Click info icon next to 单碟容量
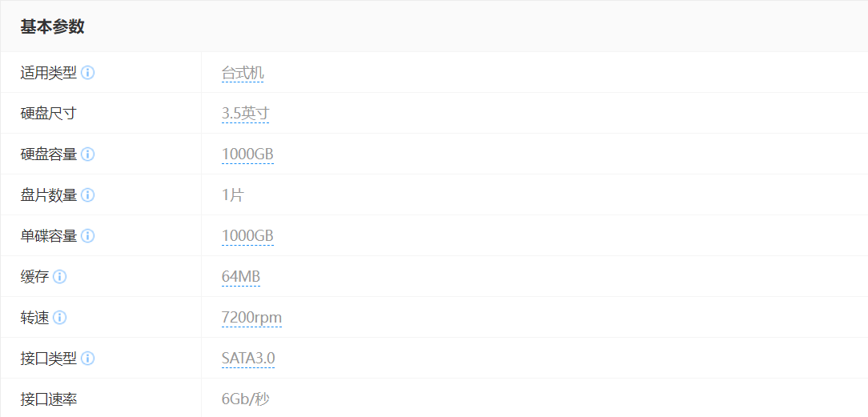 [88, 236]
